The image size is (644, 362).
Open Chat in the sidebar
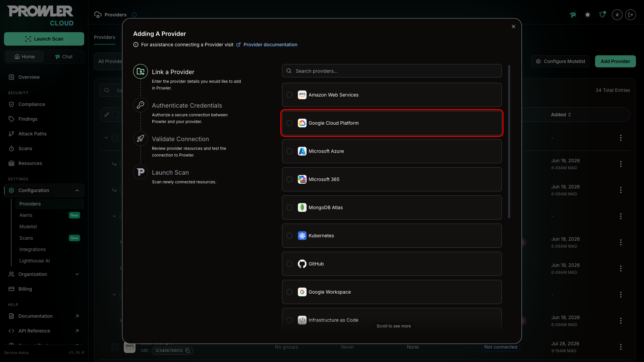pyautogui.click(x=64, y=57)
